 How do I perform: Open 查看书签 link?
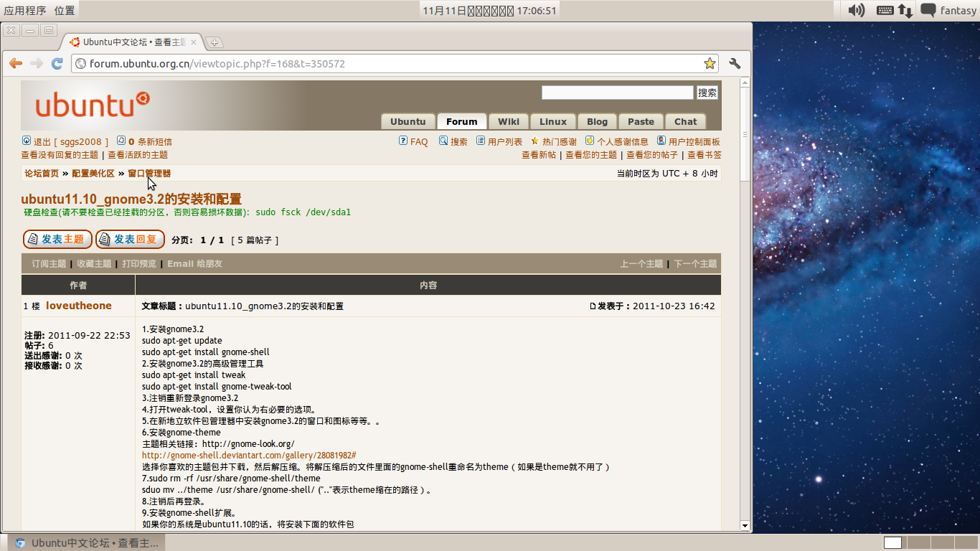pos(705,155)
